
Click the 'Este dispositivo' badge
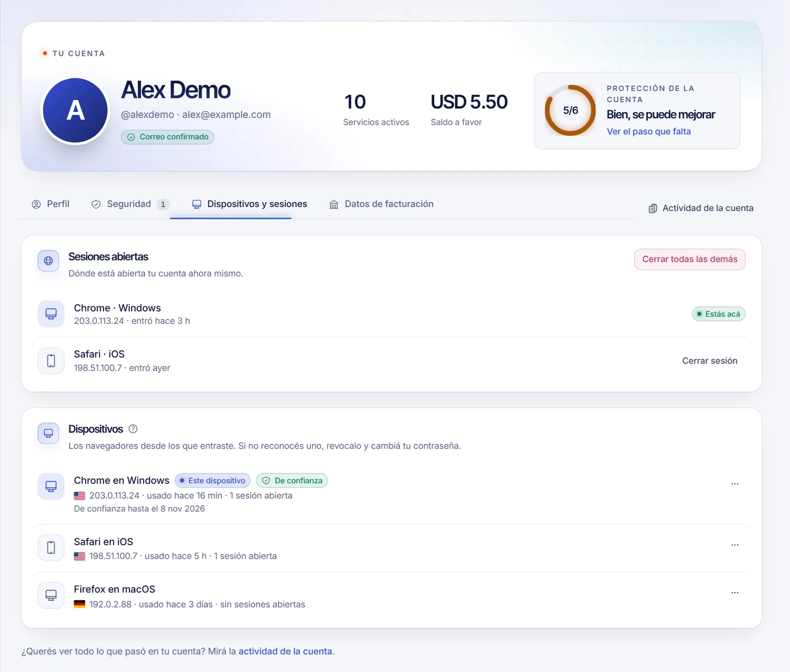(213, 480)
